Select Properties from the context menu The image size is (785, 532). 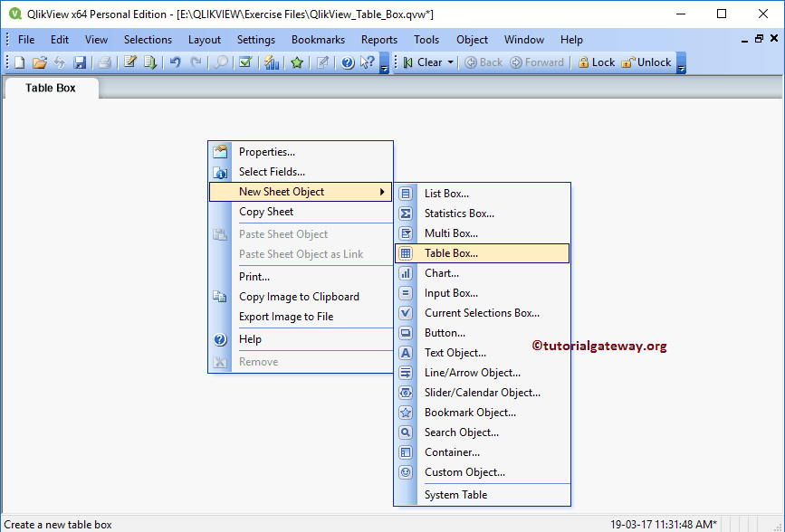(x=265, y=151)
